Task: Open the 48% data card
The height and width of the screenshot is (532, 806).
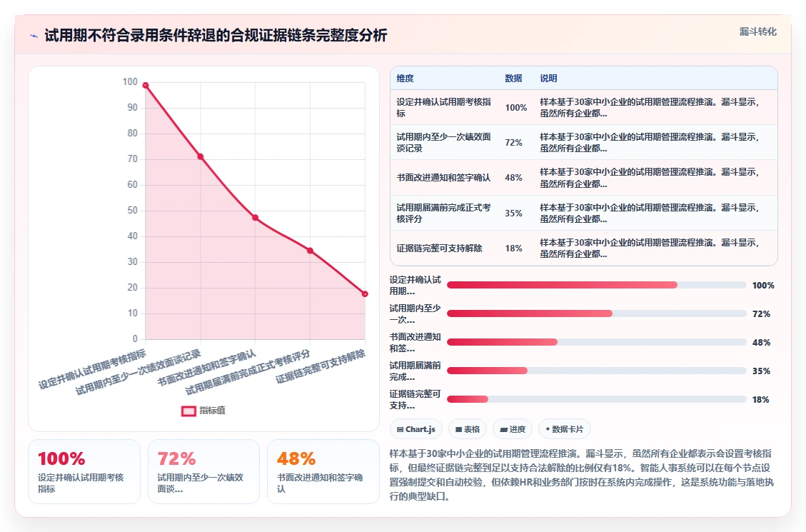Action: coord(323,471)
